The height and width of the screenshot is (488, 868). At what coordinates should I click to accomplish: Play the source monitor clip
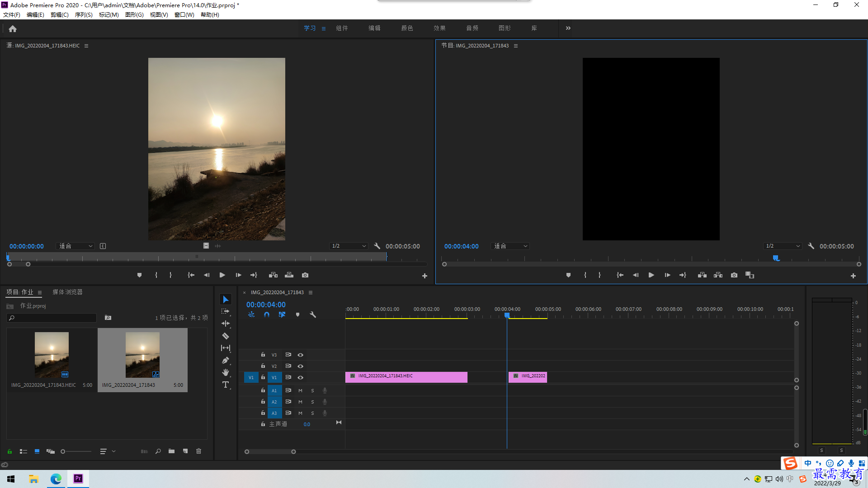point(222,275)
